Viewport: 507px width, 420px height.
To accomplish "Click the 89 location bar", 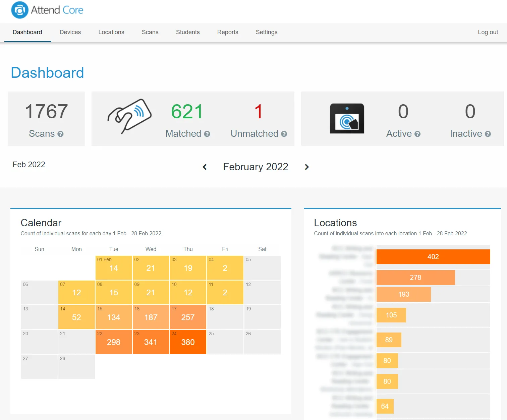I will 389,340.
